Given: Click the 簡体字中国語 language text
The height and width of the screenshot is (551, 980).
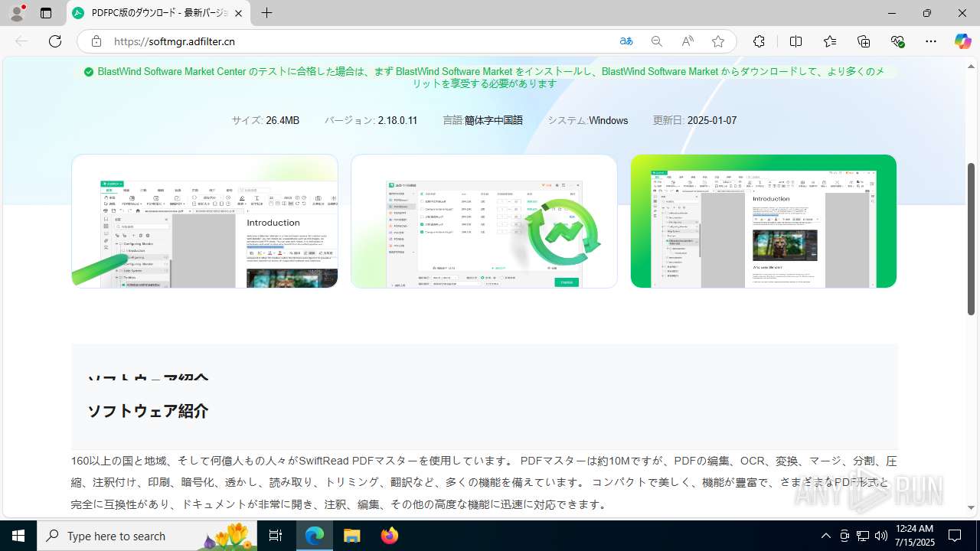Looking at the screenshot, I should 494,120.
